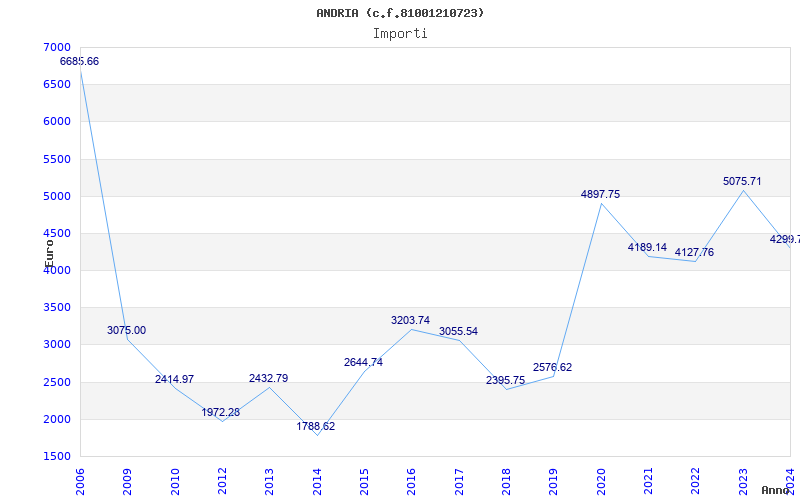Click the data label 4189.14

(x=647, y=247)
